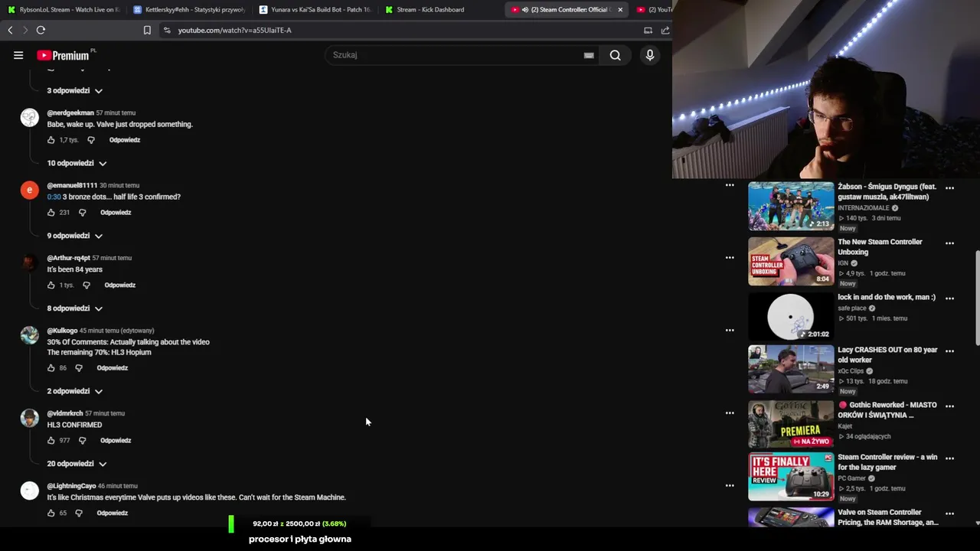Dislike the comment by @emanuel81111
The image size is (980, 551).
coord(82,213)
